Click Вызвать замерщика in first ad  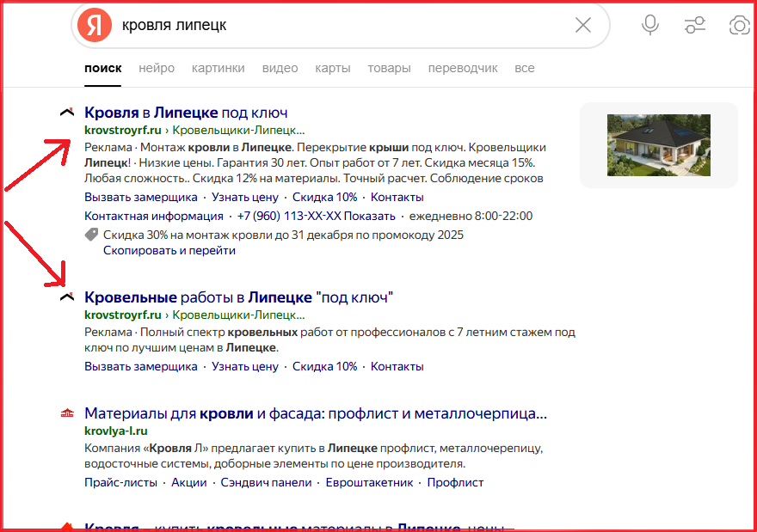pyautogui.click(x=141, y=198)
